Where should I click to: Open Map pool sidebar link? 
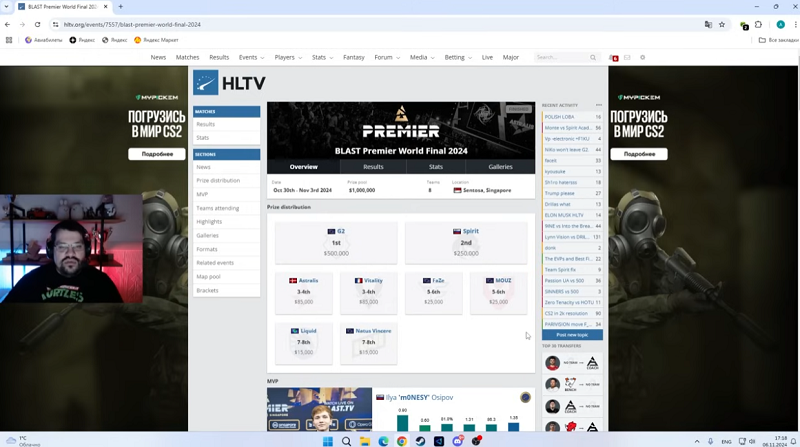pos(227,277)
